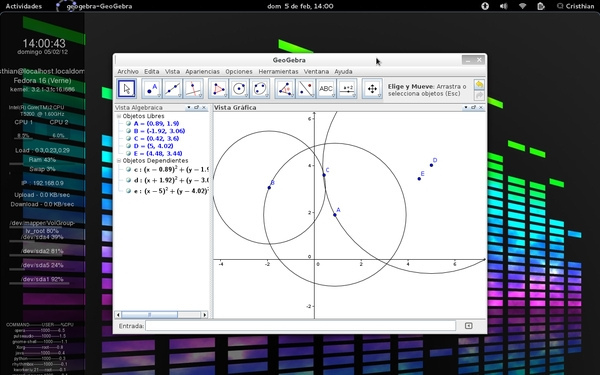The height and width of the screenshot is (375, 600).
Task: Open the Ayuda menu
Action: pos(343,72)
